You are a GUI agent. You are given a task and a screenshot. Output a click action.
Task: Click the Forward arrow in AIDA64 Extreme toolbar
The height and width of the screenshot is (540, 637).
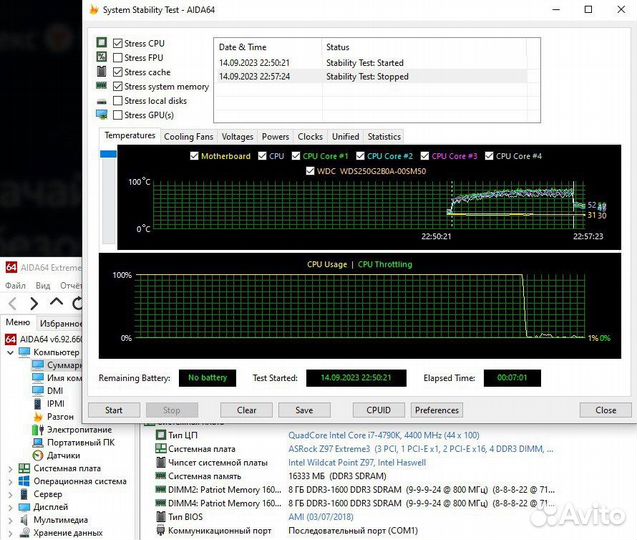34,303
